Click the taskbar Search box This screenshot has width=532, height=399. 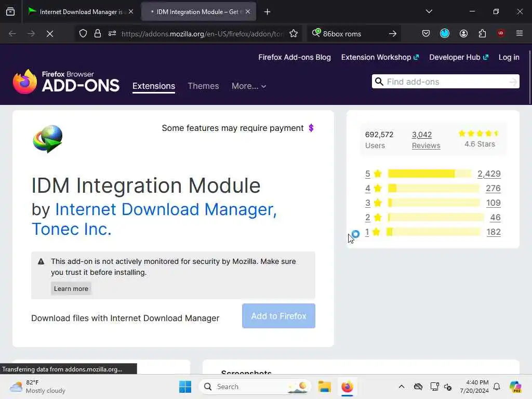pos(255,387)
